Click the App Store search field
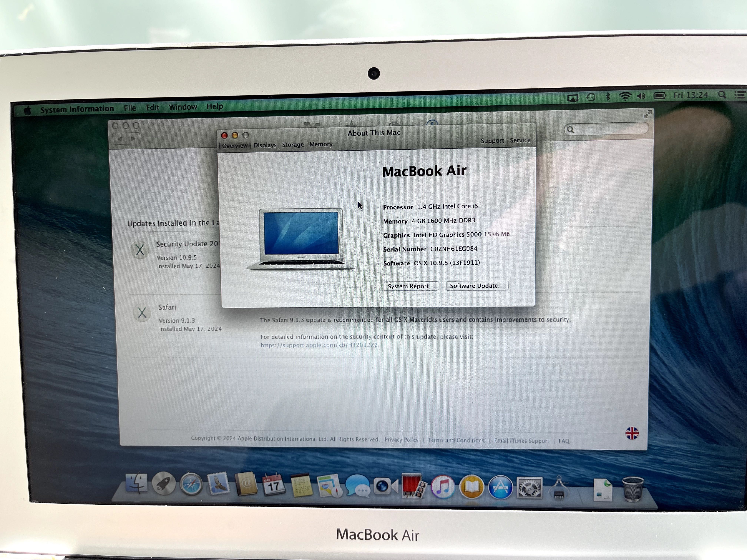The height and width of the screenshot is (560, 747). point(606,129)
